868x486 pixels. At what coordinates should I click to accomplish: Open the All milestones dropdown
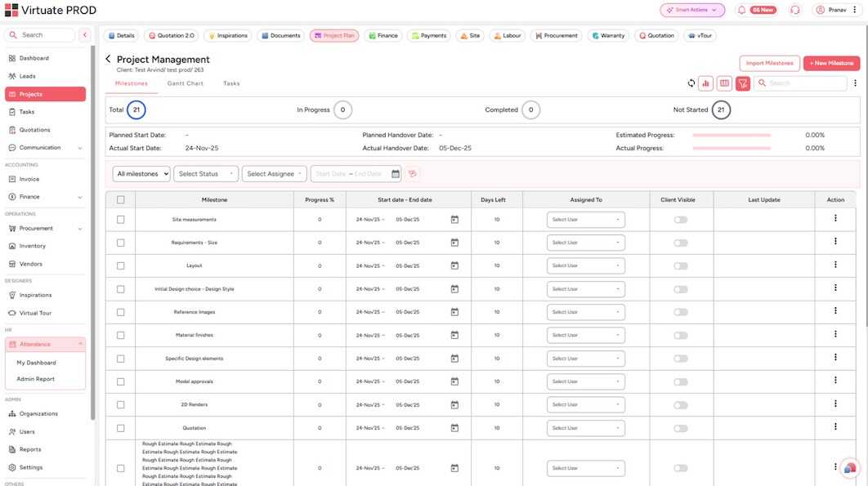pos(141,174)
